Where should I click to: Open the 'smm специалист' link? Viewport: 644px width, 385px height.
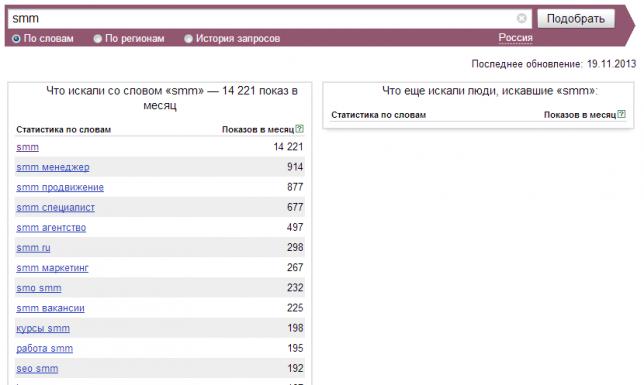[x=55, y=207]
